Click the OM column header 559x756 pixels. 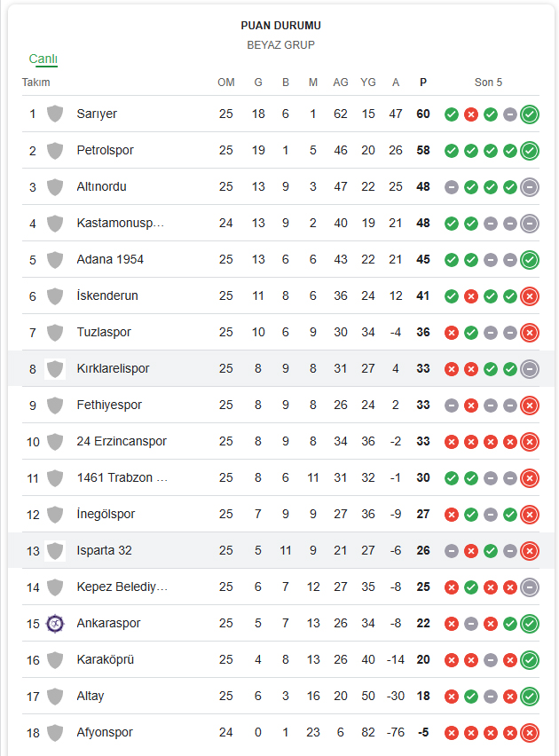click(226, 82)
